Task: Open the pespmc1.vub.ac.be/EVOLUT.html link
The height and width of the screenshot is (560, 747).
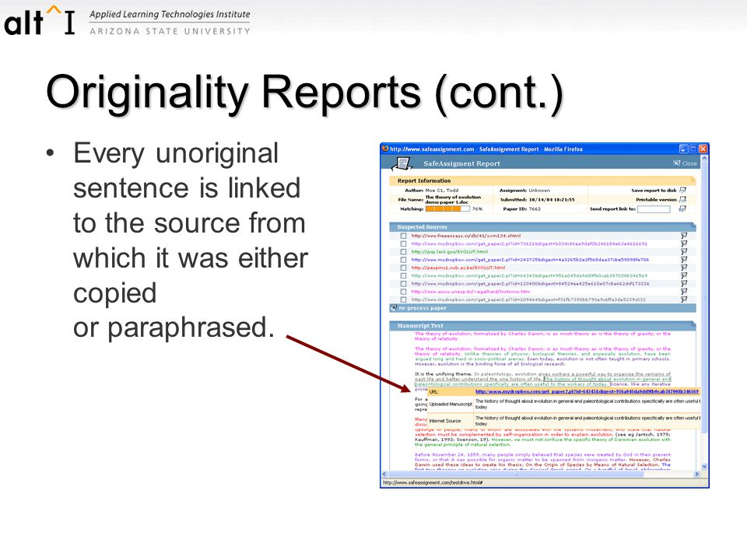Action: point(458,268)
